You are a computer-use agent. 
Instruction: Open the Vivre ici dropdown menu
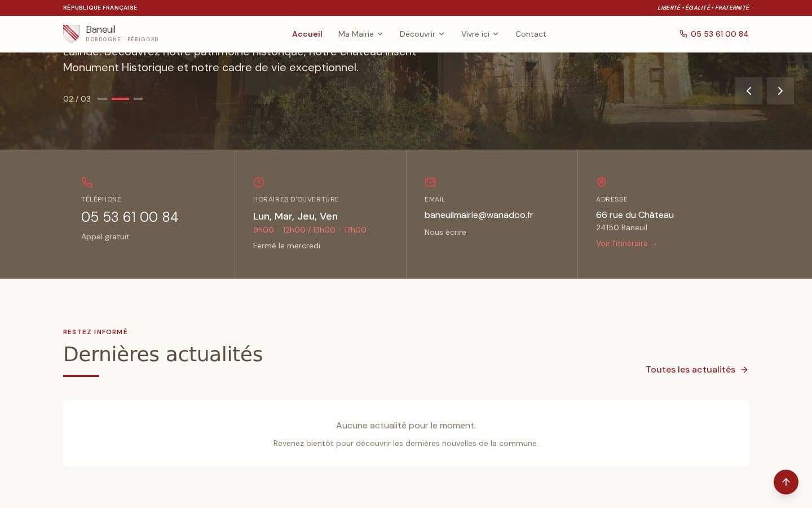[x=480, y=34]
